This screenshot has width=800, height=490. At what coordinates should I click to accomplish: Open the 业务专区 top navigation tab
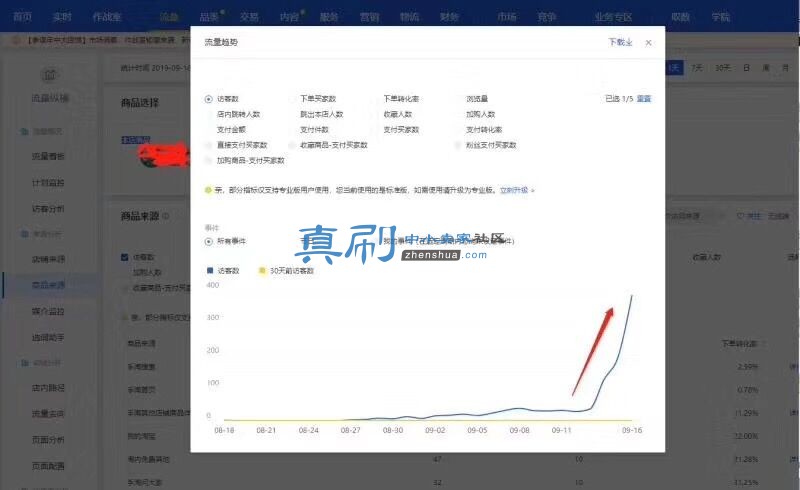click(613, 17)
